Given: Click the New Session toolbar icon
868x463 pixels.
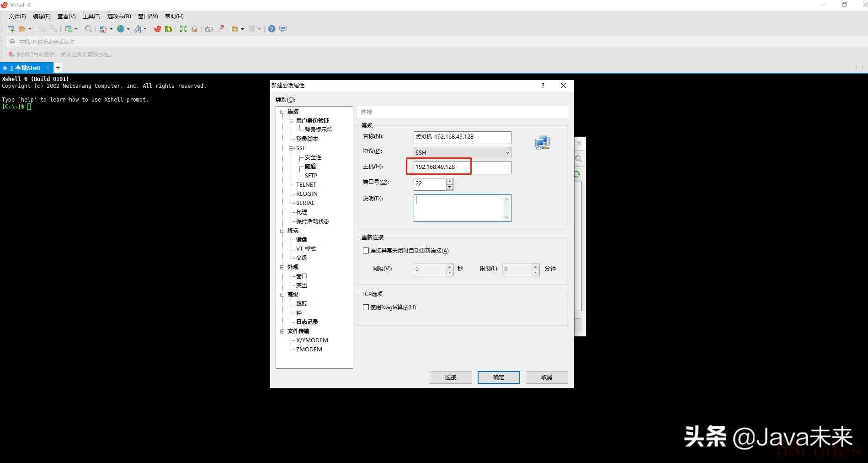Looking at the screenshot, I should tap(11, 29).
